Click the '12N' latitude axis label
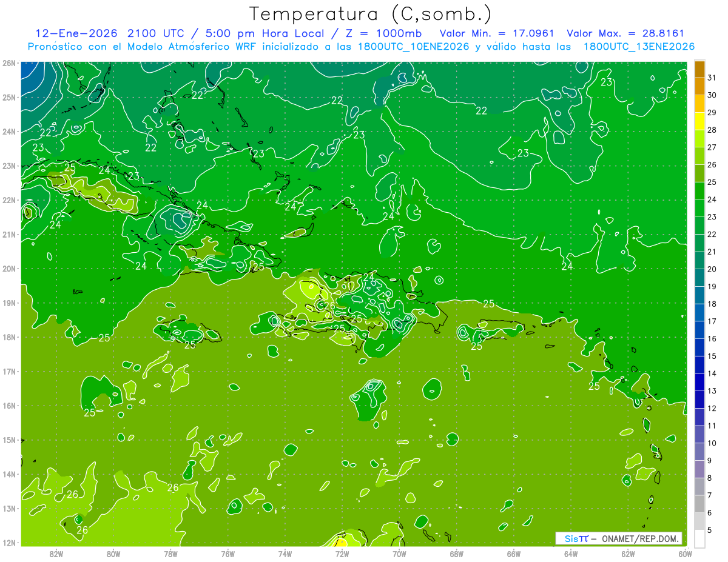The image size is (728, 562). pos(8,543)
